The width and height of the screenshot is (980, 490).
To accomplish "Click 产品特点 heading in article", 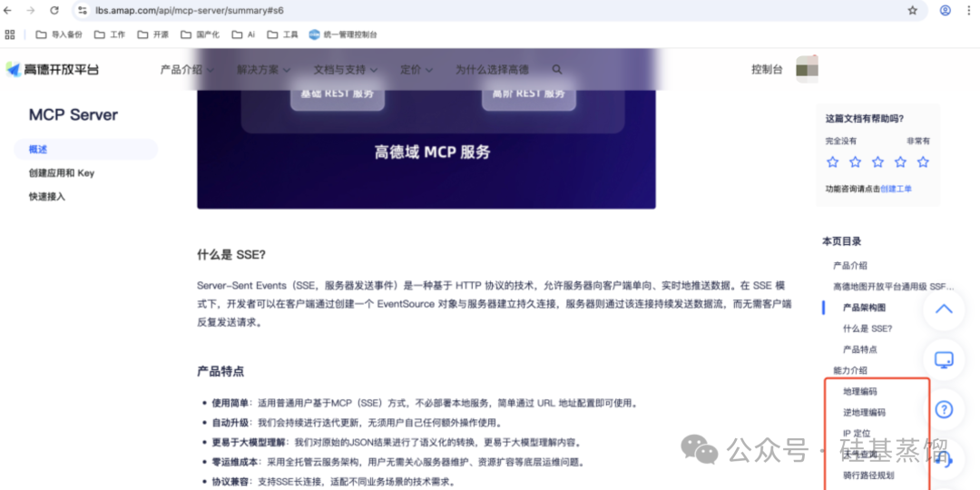I will pyautogui.click(x=220, y=371).
